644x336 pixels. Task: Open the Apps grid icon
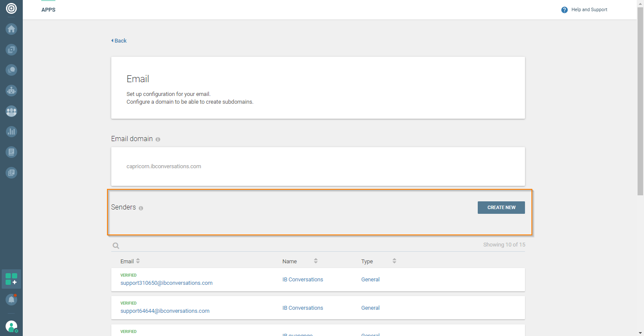click(11, 279)
